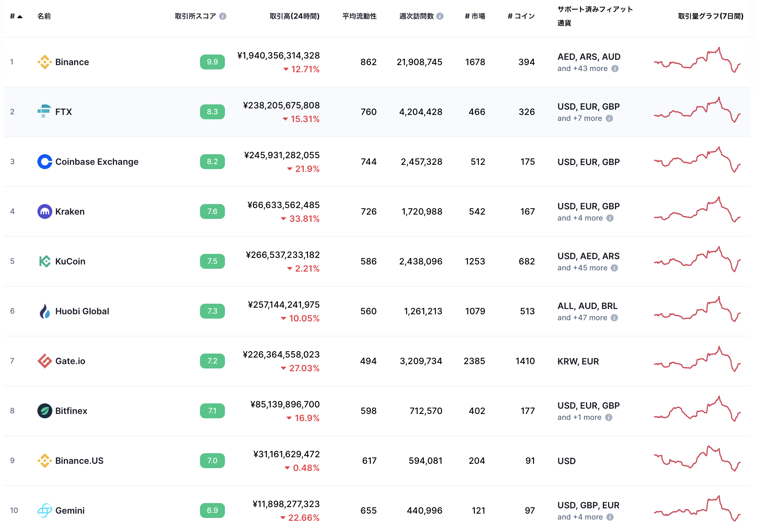Click Binance.US's 7-day volume graph
This screenshot has width=757, height=532.
click(697, 459)
